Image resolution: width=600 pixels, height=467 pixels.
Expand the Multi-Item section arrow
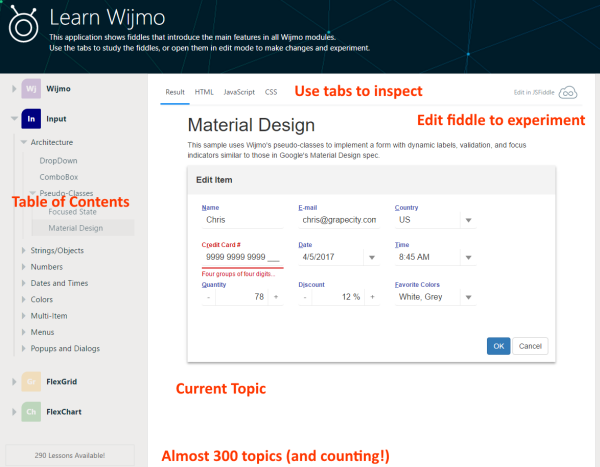click(x=23, y=316)
